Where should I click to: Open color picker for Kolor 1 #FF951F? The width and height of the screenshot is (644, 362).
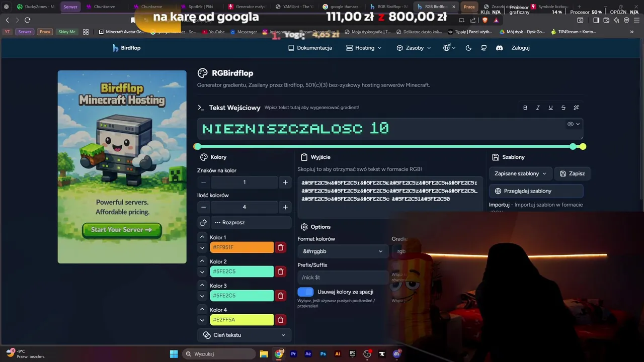pyautogui.click(x=242, y=247)
